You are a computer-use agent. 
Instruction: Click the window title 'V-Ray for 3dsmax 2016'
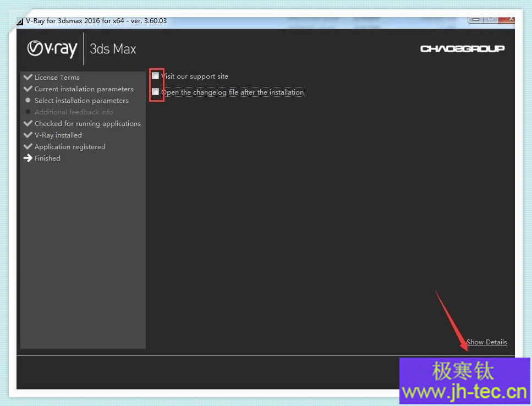96,21
